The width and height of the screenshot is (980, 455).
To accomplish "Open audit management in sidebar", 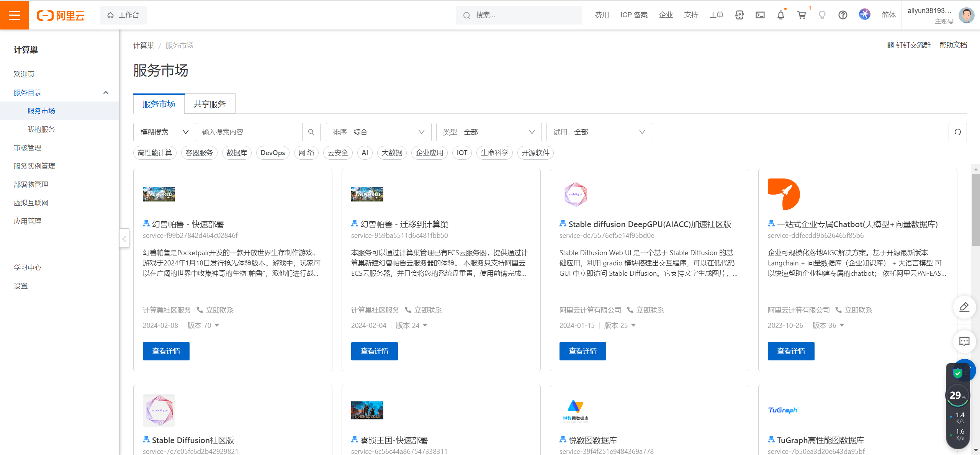I will (x=28, y=148).
